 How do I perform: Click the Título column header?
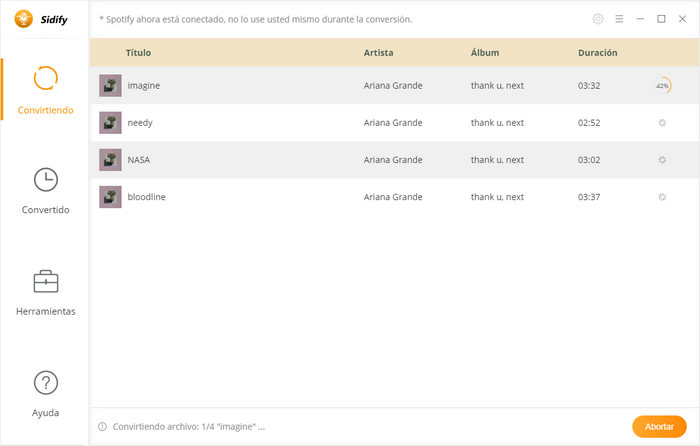(x=138, y=53)
